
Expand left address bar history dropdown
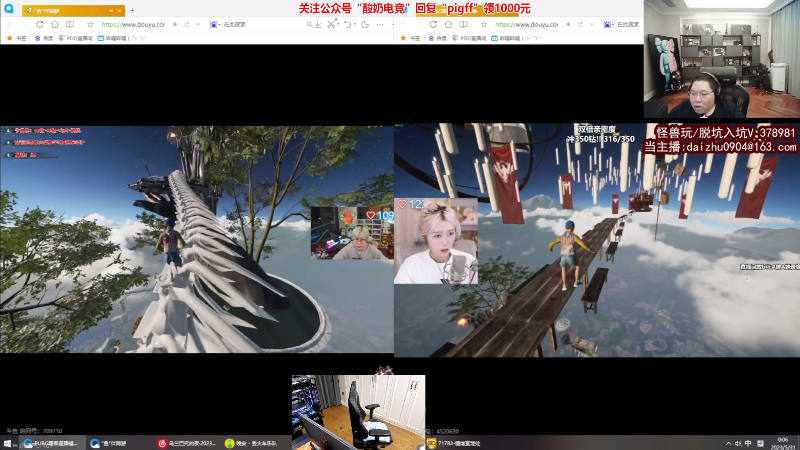coord(198,24)
